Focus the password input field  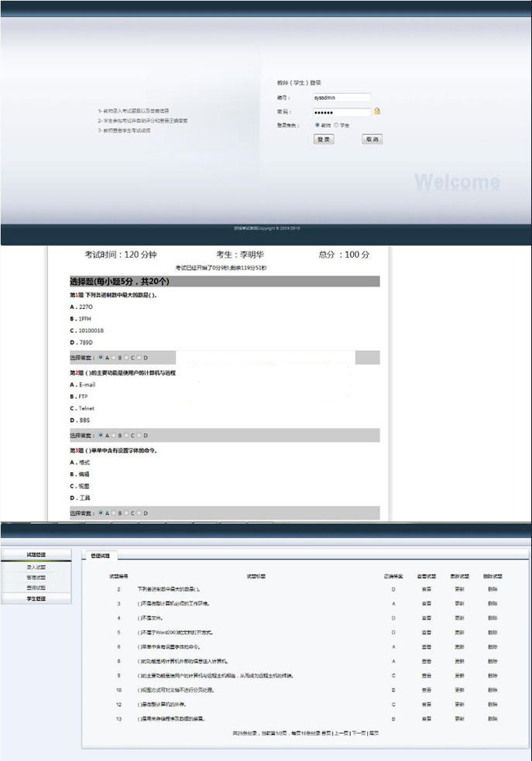tap(342, 112)
